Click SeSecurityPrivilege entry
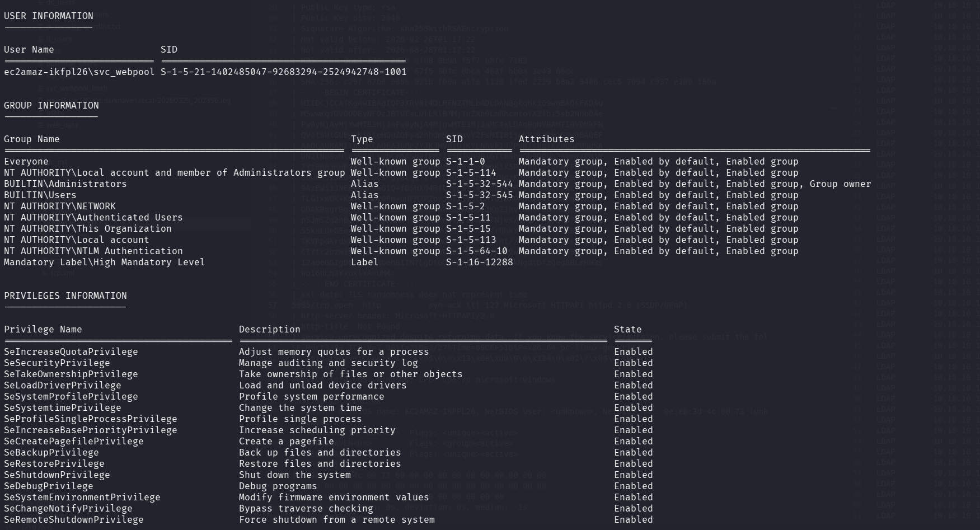Viewport: 980px width, 530px height. (57, 363)
